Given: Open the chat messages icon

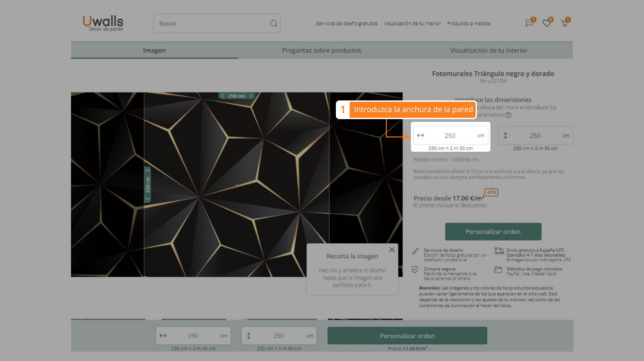Looking at the screenshot, I should click(x=530, y=24).
